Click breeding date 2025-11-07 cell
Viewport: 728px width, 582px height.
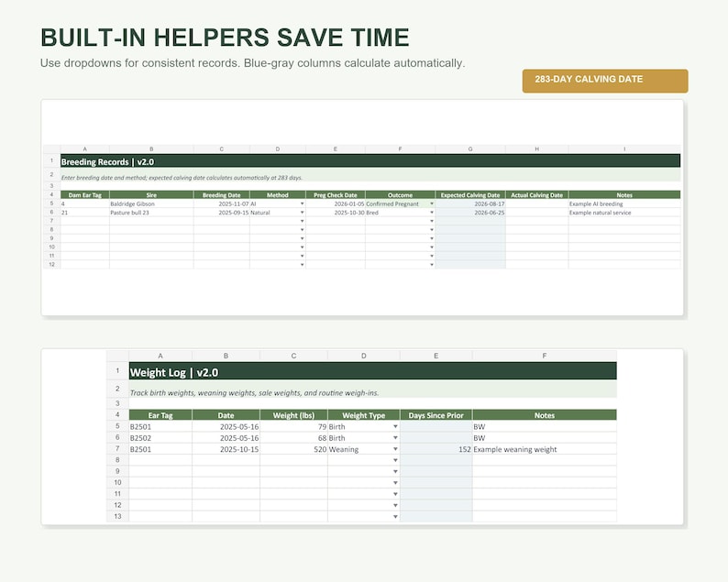click(x=222, y=203)
